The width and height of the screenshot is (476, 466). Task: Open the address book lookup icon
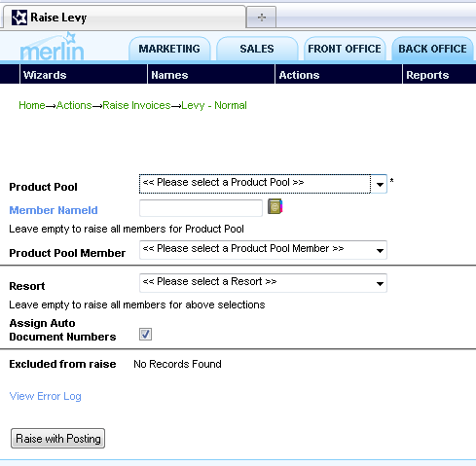click(275, 206)
